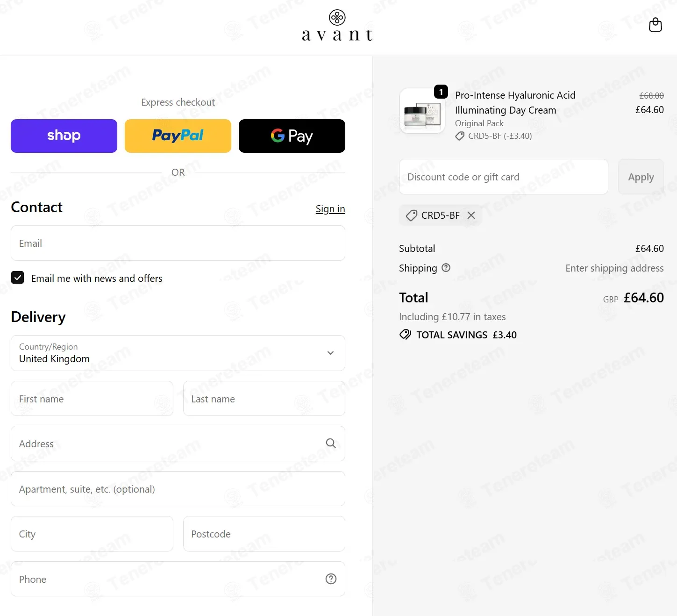This screenshot has width=677, height=616.
Task: Focus the Phone number field
Action: point(178,579)
